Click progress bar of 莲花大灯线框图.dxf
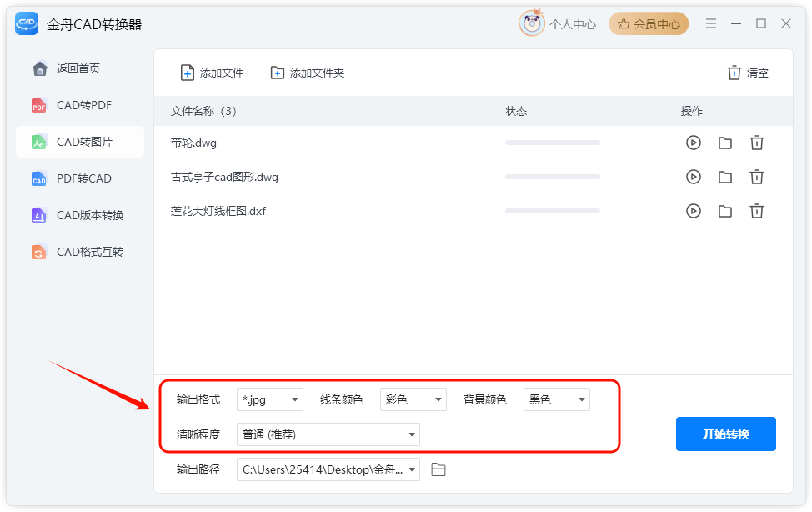This screenshot has width=812, height=512. click(553, 211)
